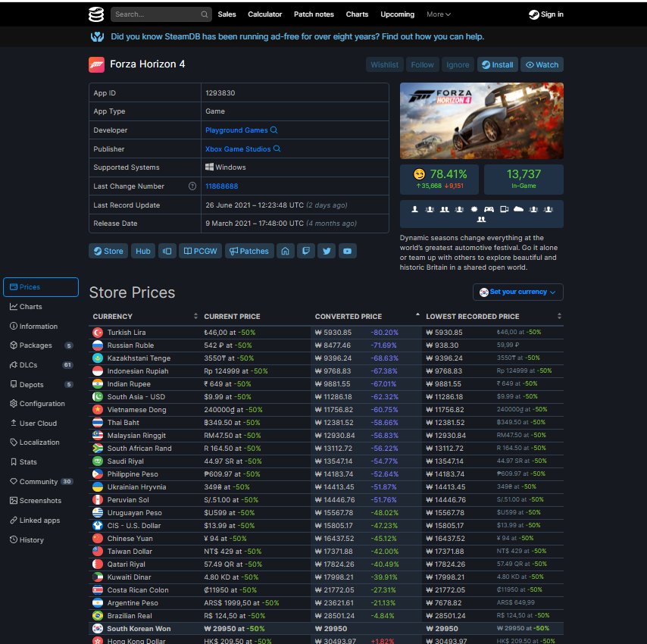Select the Information sidebar tab

point(41,326)
